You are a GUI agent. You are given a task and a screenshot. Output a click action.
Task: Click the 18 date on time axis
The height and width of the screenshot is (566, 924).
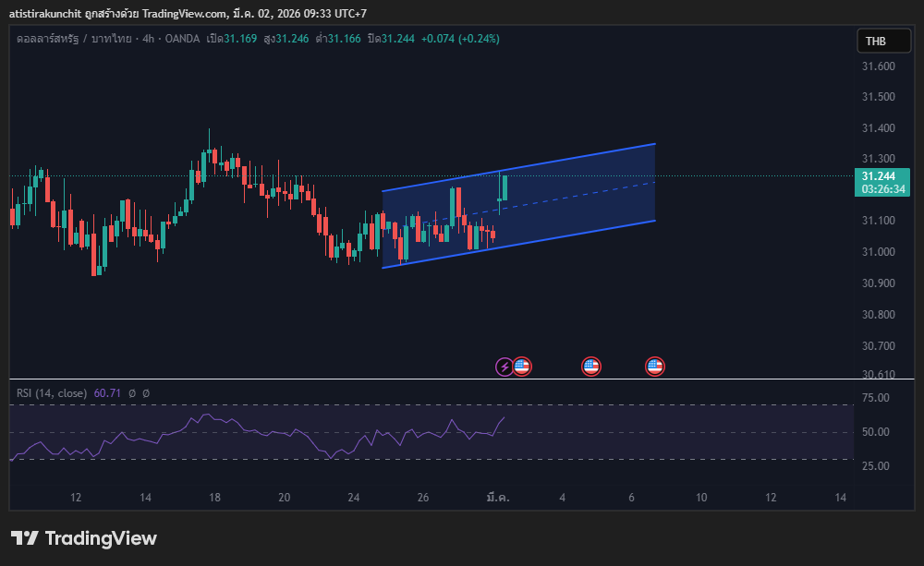[214, 498]
